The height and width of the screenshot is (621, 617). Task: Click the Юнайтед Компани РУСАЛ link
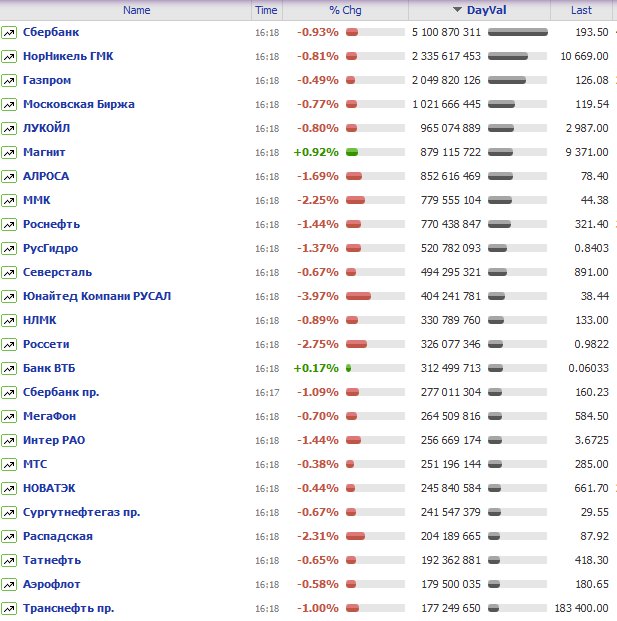97,296
